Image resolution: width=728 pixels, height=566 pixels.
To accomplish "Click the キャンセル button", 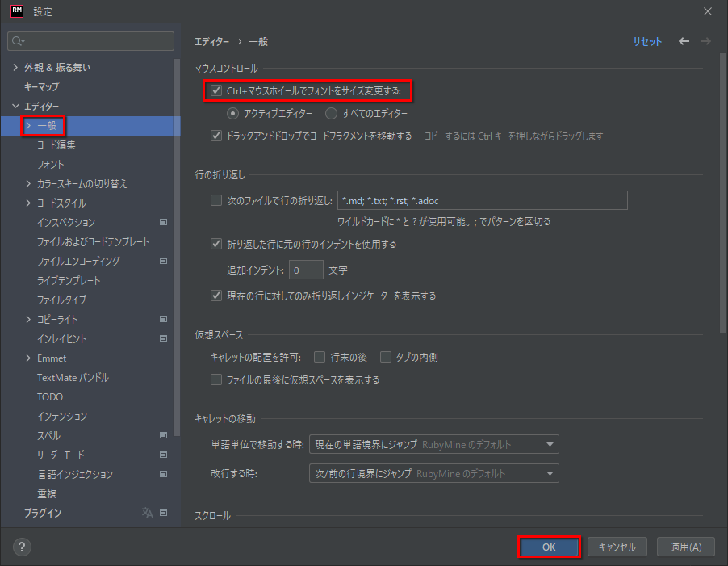I will pyautogui.click(x=617, y=547).
